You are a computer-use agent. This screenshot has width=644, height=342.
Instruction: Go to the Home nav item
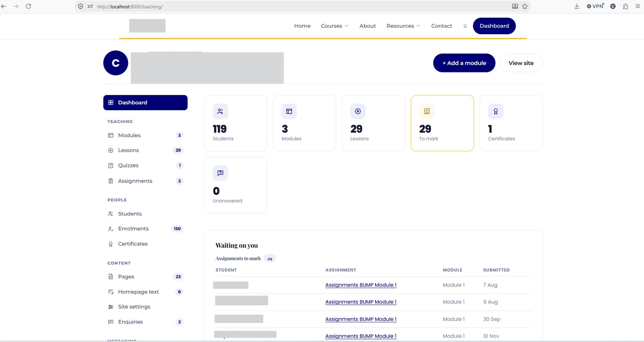(x=302, y=26)
